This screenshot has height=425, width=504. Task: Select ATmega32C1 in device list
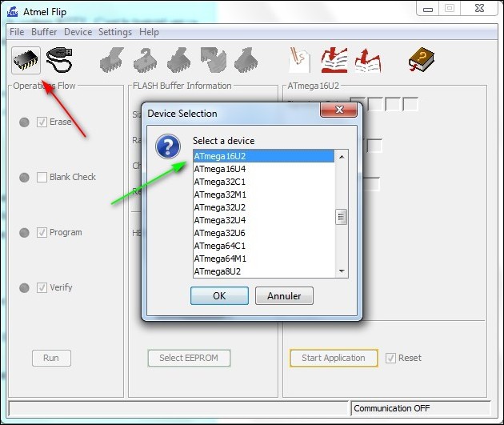pyautogui.click(x=263, y=182)
